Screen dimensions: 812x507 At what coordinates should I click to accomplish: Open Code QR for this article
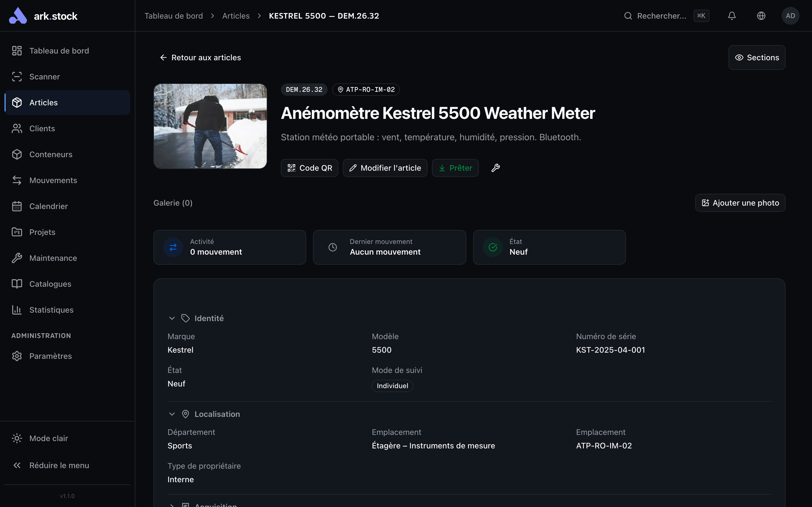pyautogui.click(x=309, y=168)
